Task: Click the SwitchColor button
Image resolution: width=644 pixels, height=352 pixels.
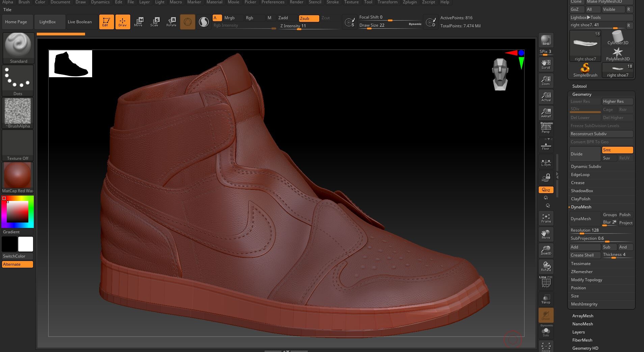Action: point(18,256)
